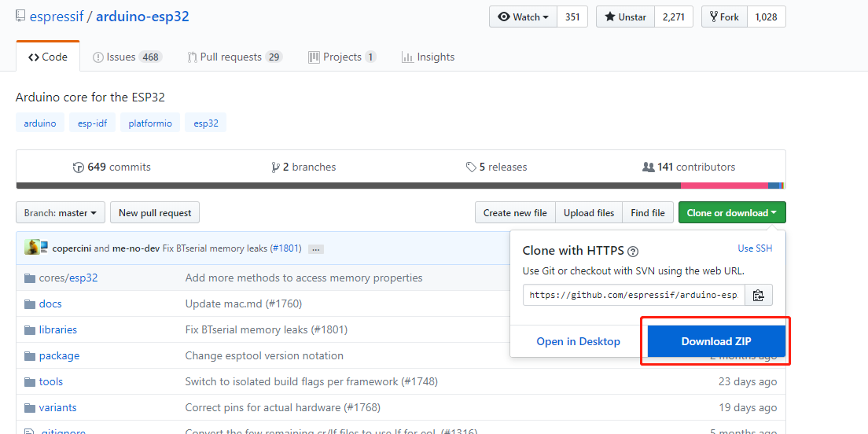Click the 2,271 stargazers count
Screen dimensions: 868x434
674,17
